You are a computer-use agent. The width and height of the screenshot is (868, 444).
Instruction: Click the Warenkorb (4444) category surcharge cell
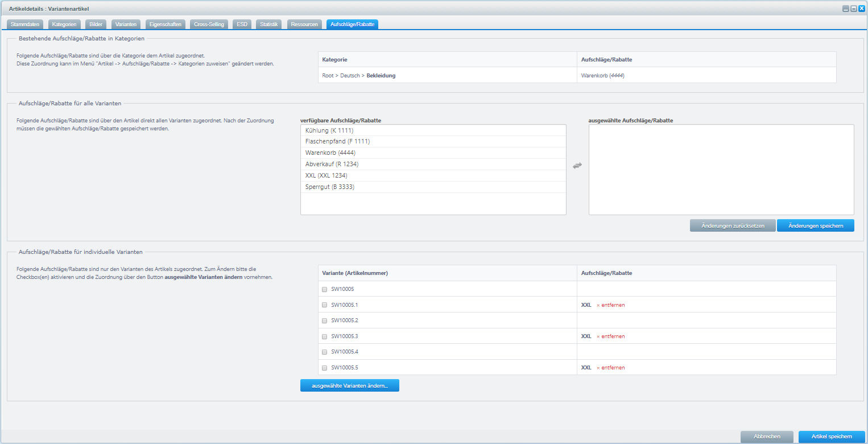tap(706, 75)
